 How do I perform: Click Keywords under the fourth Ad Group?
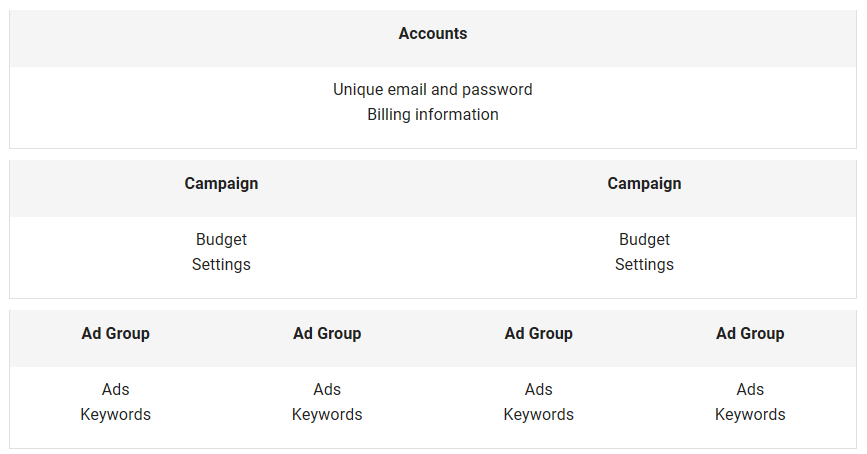tap(750, 414)
